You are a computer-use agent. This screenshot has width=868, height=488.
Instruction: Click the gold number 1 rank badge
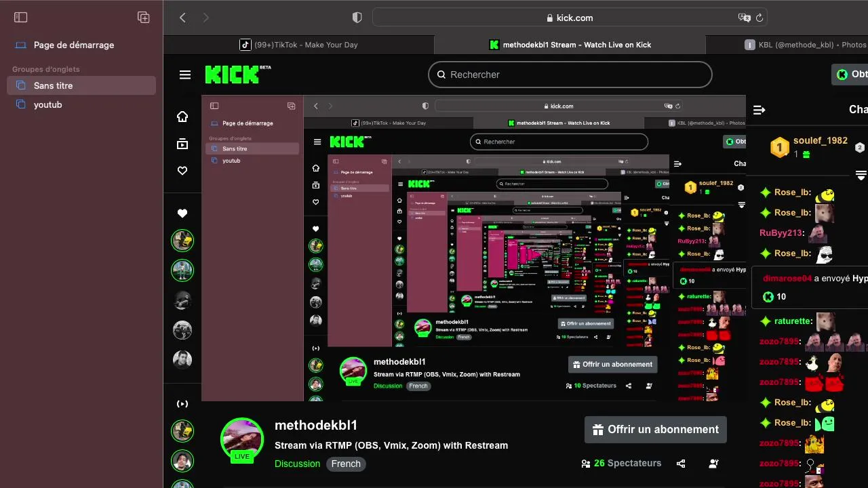click(780, 147)
